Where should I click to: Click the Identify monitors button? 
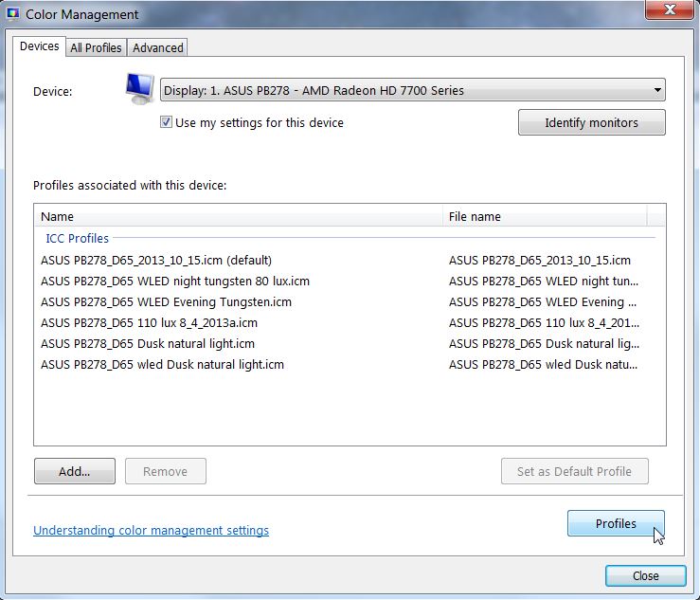pos(591,122)
